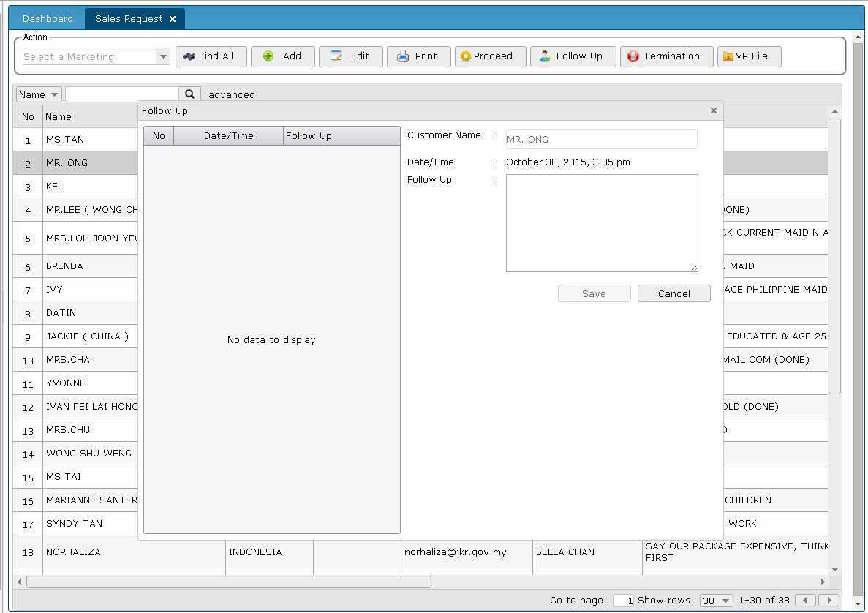The image size is (868, 613).
Task: Click the horizontal scrollbar at the bottom
Action: pyautogui.click(x=228, y=582)
